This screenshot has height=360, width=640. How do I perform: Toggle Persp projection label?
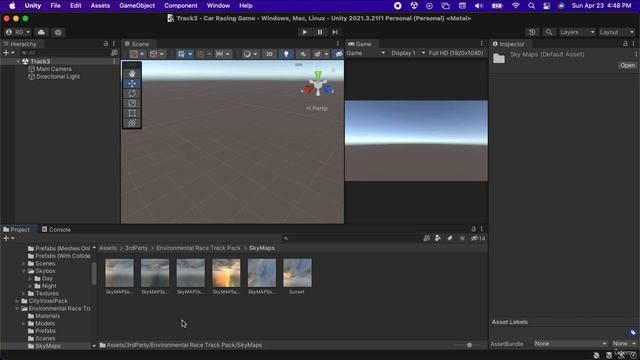[x=317, y=108]
